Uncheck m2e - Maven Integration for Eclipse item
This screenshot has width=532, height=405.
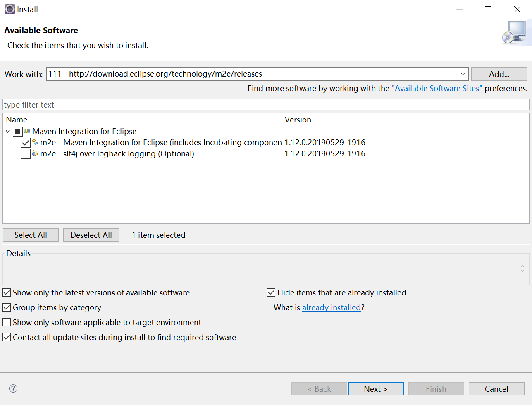click(26, 143)
